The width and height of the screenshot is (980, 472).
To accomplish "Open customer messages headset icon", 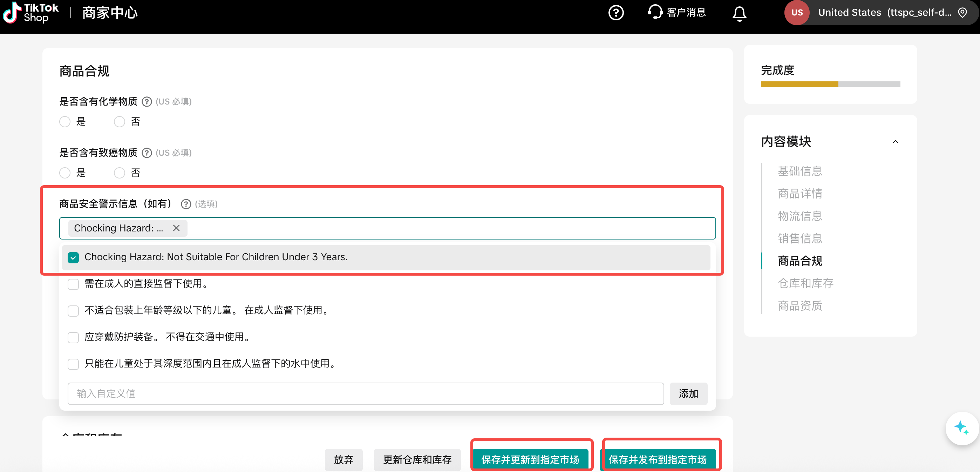I will [655, 12].
